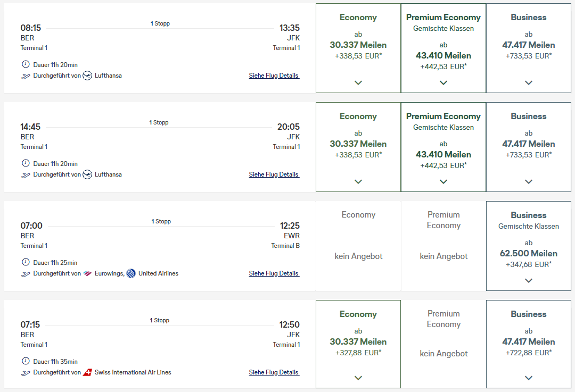Image resolution: width=575 pixels, height=392 pixels.
Task: Click the airplane icon on the BER-EWR flight
Action: (26, 273)
